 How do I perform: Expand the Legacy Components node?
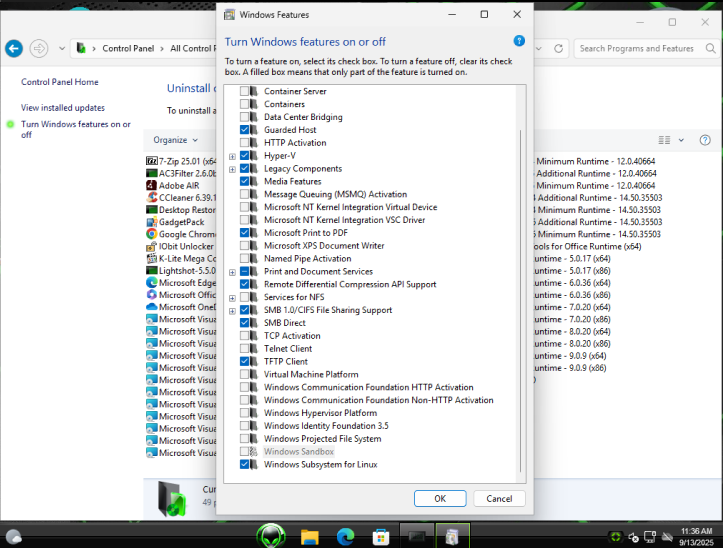232,169
